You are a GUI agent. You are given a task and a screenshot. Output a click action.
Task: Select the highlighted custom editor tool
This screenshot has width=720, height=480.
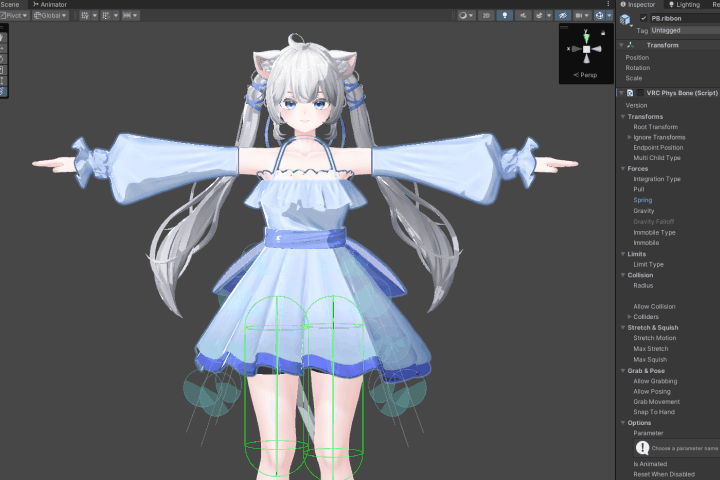click(x=2, y=91)
